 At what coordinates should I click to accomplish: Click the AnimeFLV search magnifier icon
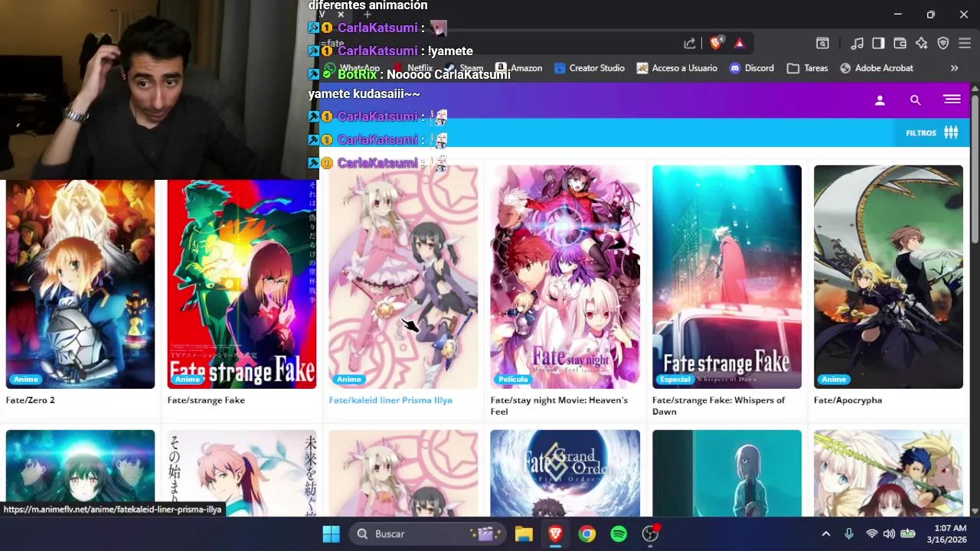point(915,100)
